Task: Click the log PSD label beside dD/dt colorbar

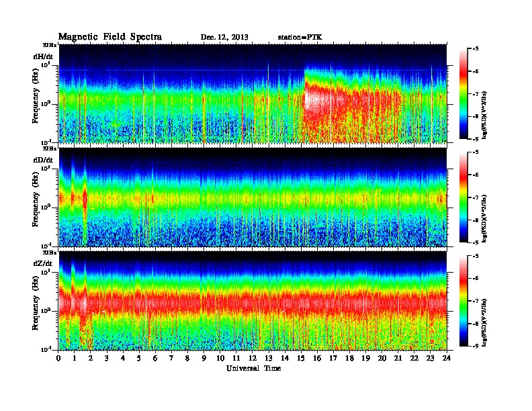Action: [485, 218]
